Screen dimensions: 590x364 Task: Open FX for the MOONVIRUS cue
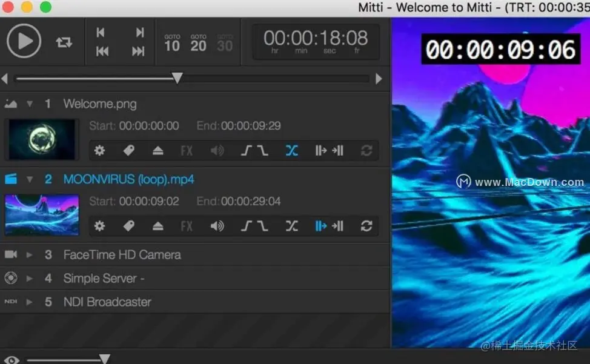[x=187, y=226]
